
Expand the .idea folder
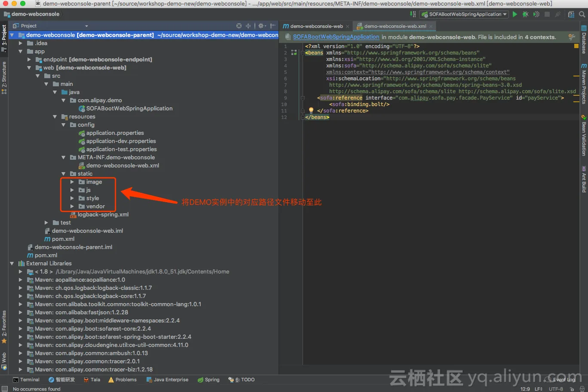[20, 43]
